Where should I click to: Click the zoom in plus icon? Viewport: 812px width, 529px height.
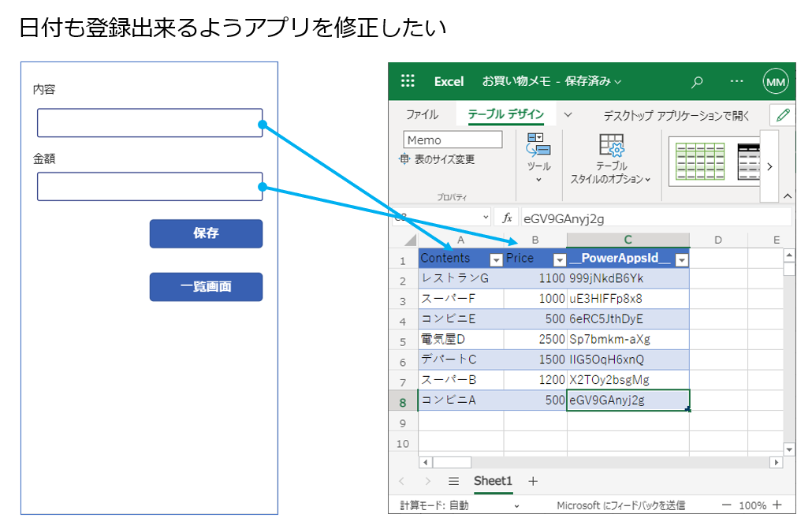[x=777, y=505]
